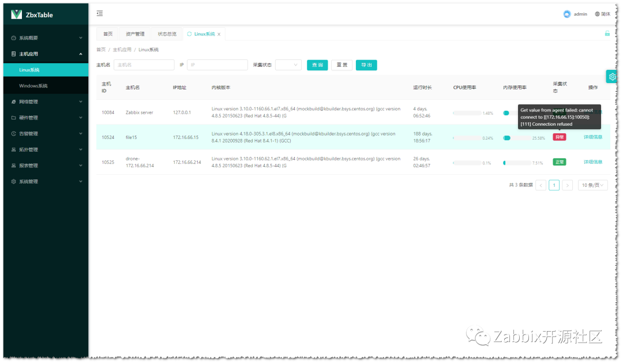Screen dimensions: 623x364
Task: Open the language switcher globe icon
Action: tap(597, 14)
